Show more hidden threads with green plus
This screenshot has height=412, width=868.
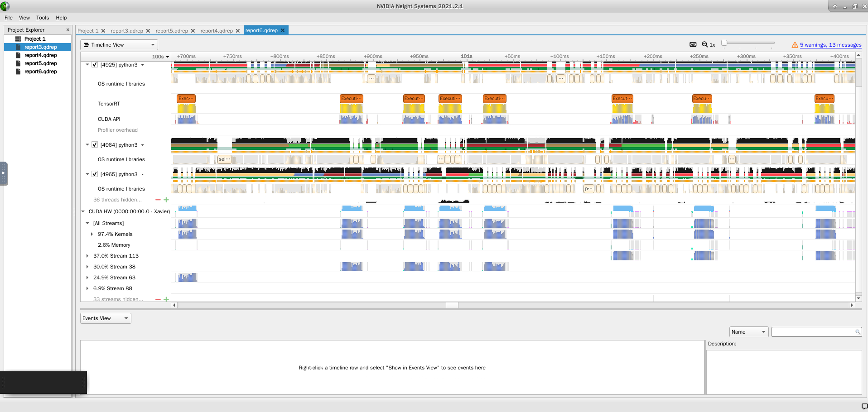[166, 200]
